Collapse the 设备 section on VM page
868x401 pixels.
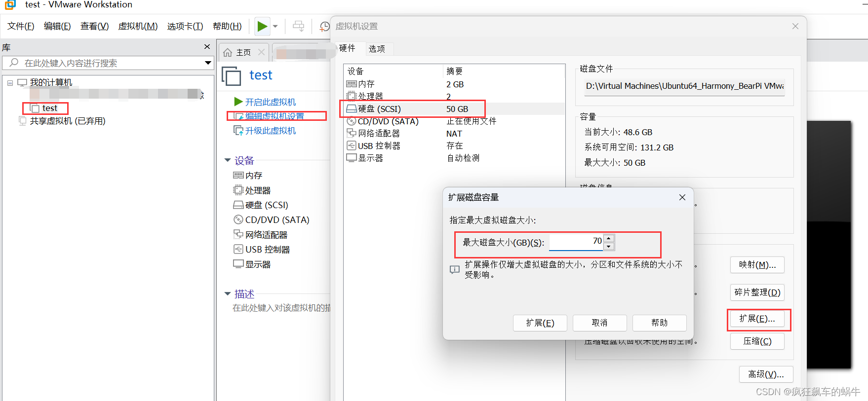228,160
